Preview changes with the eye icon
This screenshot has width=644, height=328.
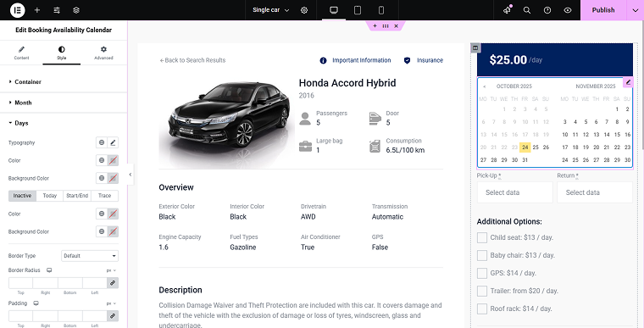coord(568,10)
